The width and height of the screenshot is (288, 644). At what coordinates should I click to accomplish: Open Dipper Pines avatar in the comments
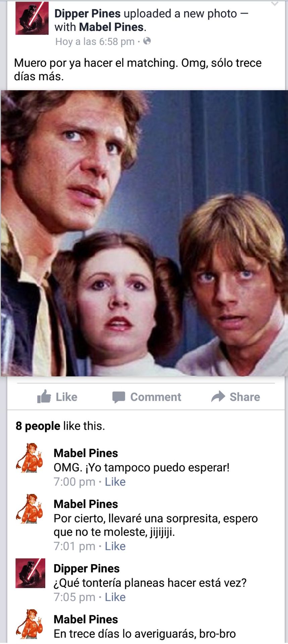tap(30, 573)
